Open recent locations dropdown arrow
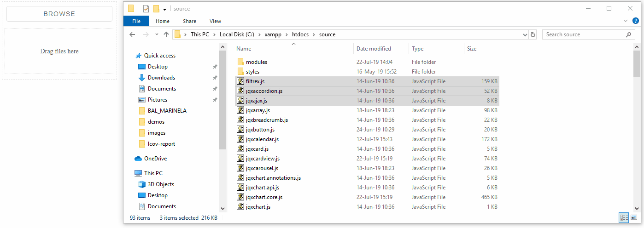 coord(157,34)
